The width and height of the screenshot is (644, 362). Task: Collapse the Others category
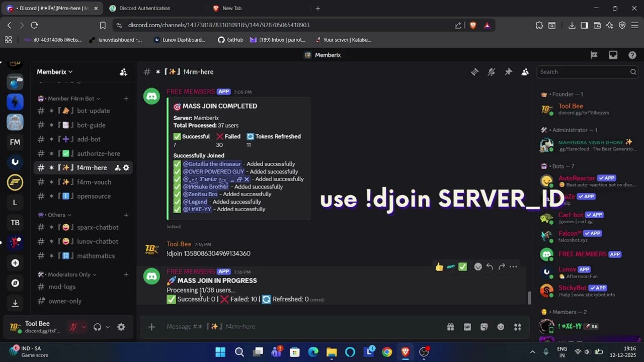(x=55, y=215)
